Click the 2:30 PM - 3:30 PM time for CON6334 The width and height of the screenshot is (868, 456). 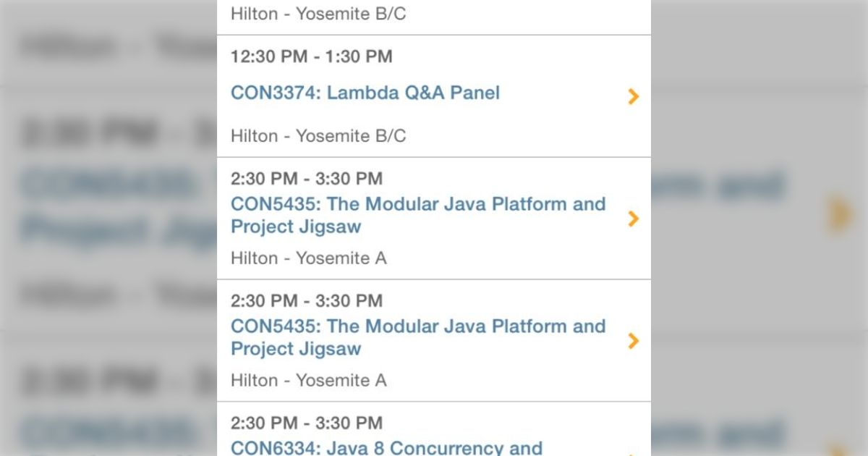(306, 423)
